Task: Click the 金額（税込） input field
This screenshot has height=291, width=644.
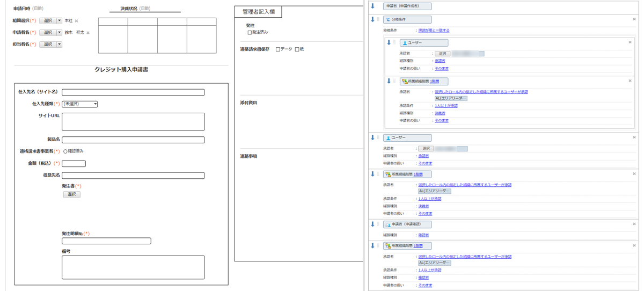Action: click(x=74, y=164)
